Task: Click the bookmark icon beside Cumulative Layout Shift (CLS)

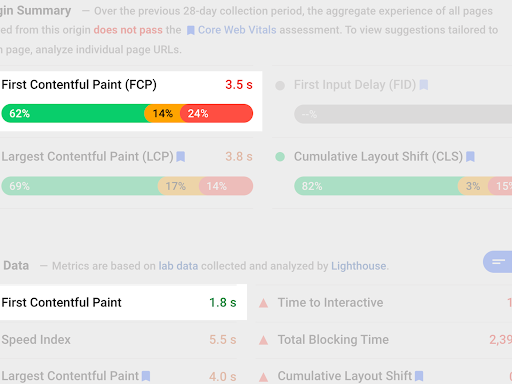Action: point(470,156)
